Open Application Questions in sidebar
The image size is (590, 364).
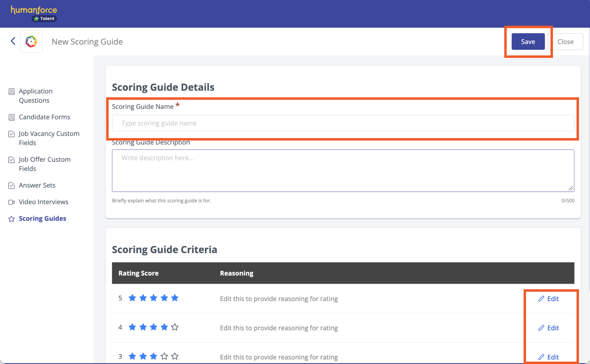point(36,95)
